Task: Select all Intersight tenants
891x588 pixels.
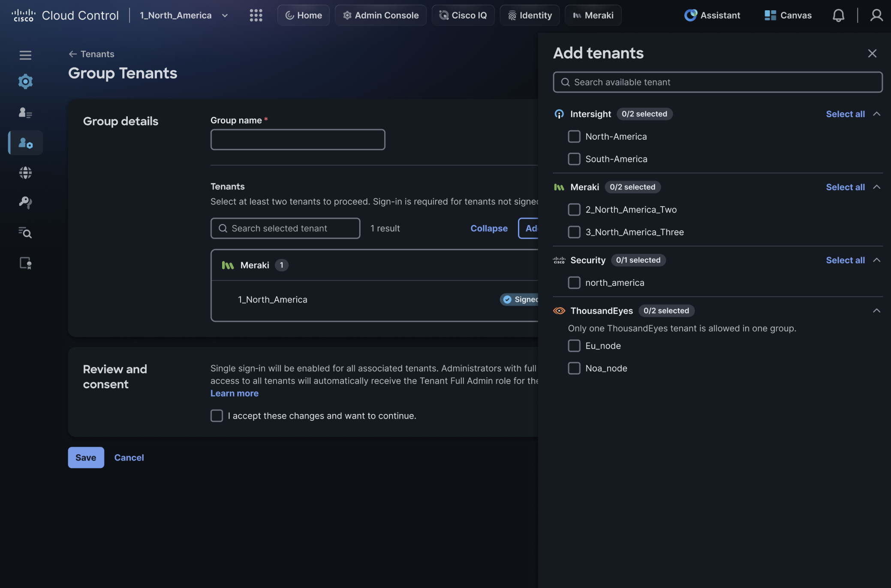Action: (x=845, y=114)
